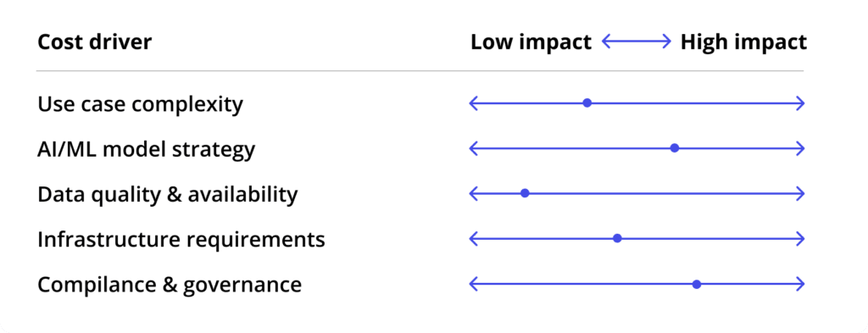Click the Infrastructure requirements row label
Image resolution: width=868 pixels, height=333 pixels.
(181, 240)
